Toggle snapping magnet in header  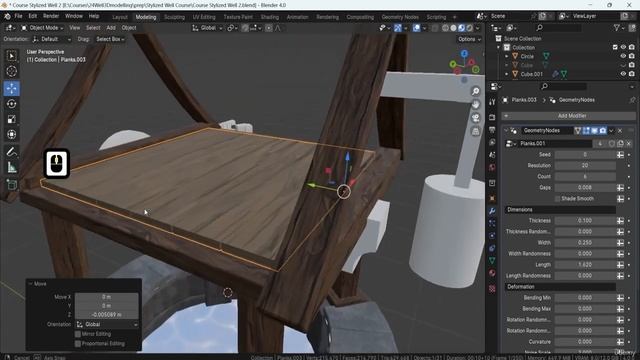pos(245,28)
